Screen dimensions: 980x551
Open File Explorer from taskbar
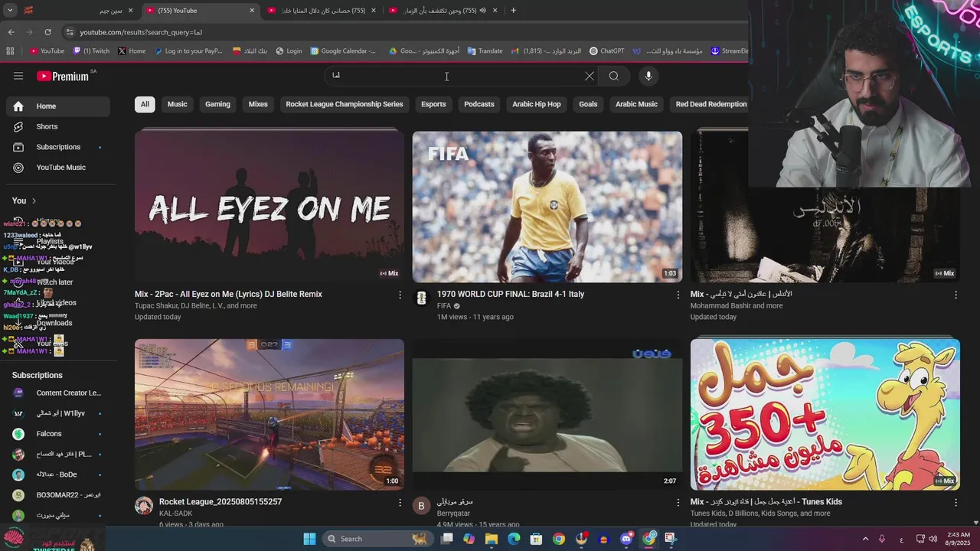492,539
